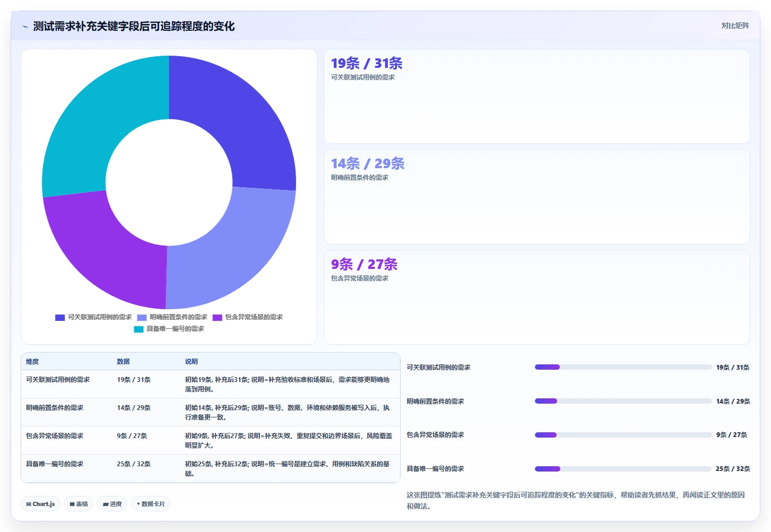
Task: Click progress row label 可关联测试用例的需求
Action: 438,368
